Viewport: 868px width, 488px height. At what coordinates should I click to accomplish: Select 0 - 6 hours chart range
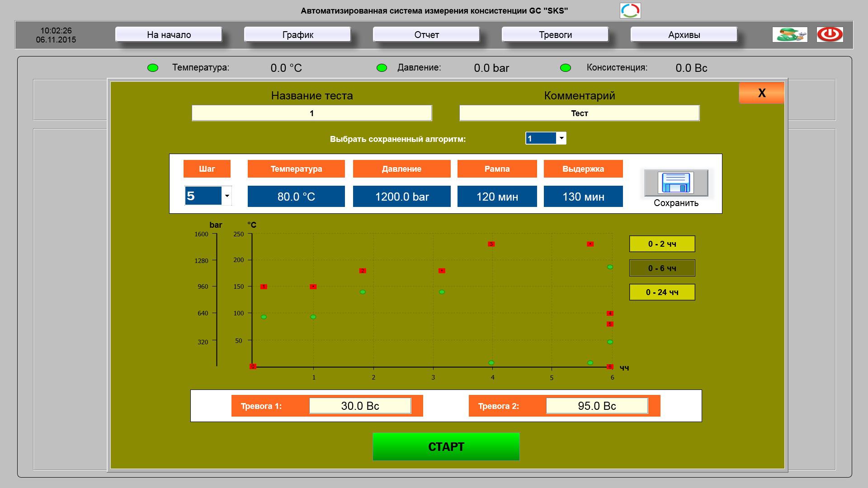pyautogui.click(x=662, y=268)
